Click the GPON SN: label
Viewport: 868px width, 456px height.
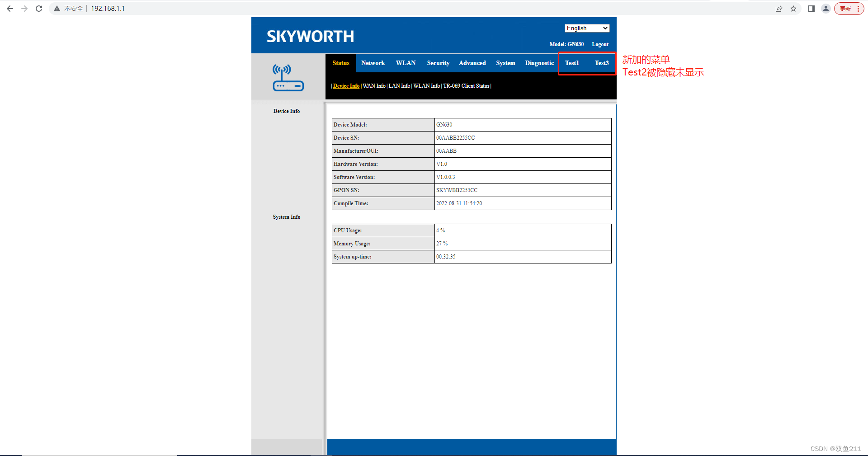click(346, 190)
